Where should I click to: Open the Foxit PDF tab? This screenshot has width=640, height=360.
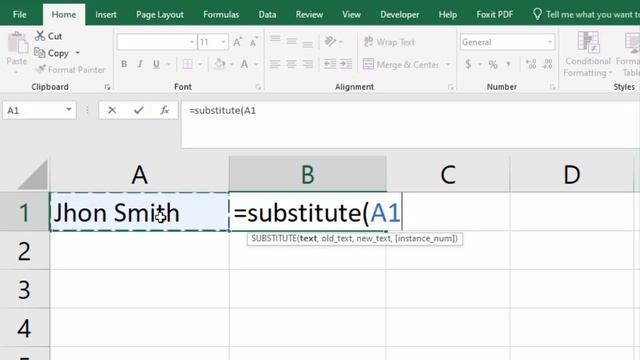[x=495, y=15]
